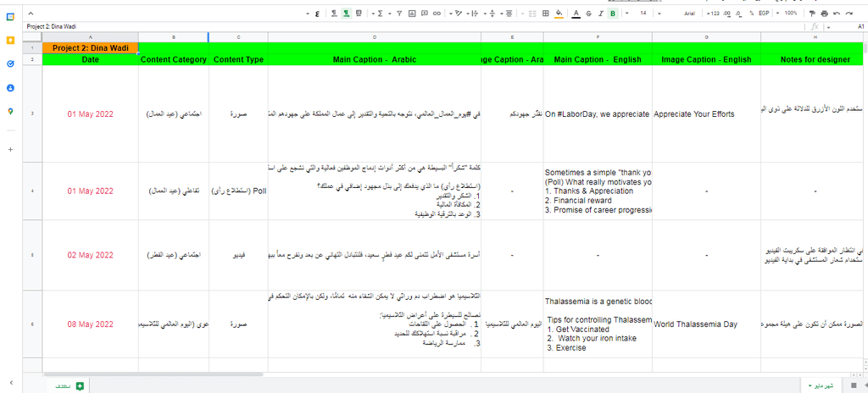Open Google Keep in the side panel
This screenshot has height=393, width=868.
(x=10, y=41)
